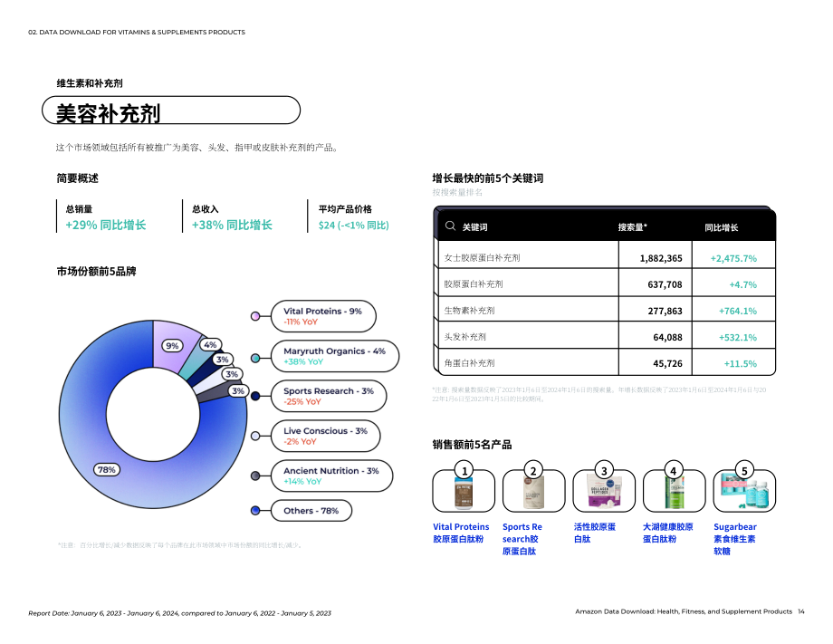This screenshot has width=833, height=644.
Task: Click search volume value 1,882,365
Action: pos(661,258)
